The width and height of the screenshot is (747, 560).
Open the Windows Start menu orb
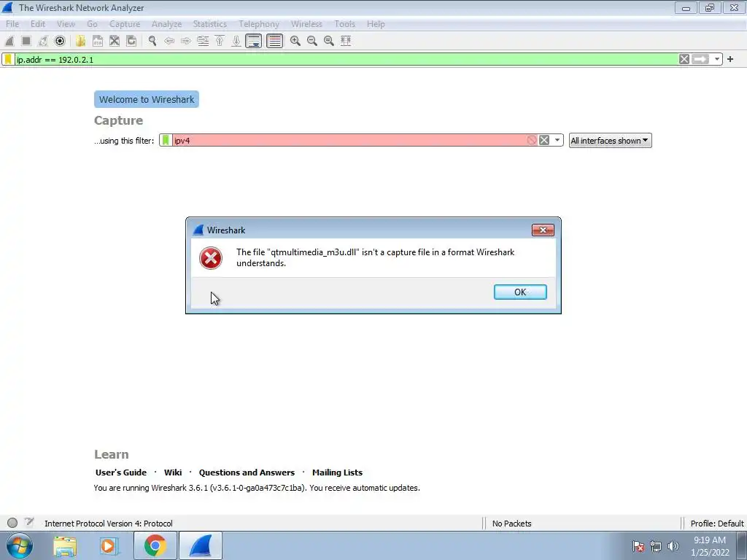[20, 545]
